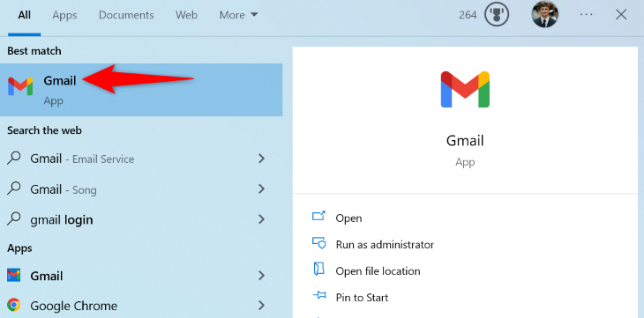Viewport: 644px width, 318px height.
Task: Click the Open action icon
Action: point(318,216)
